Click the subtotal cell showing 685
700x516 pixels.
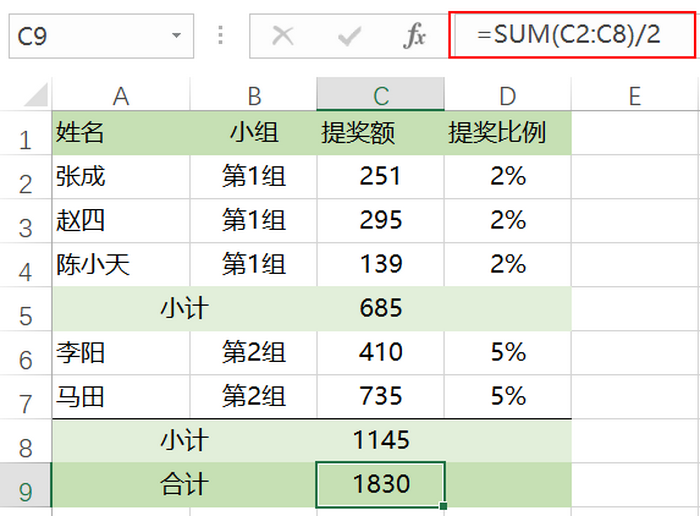pos(381,309)
